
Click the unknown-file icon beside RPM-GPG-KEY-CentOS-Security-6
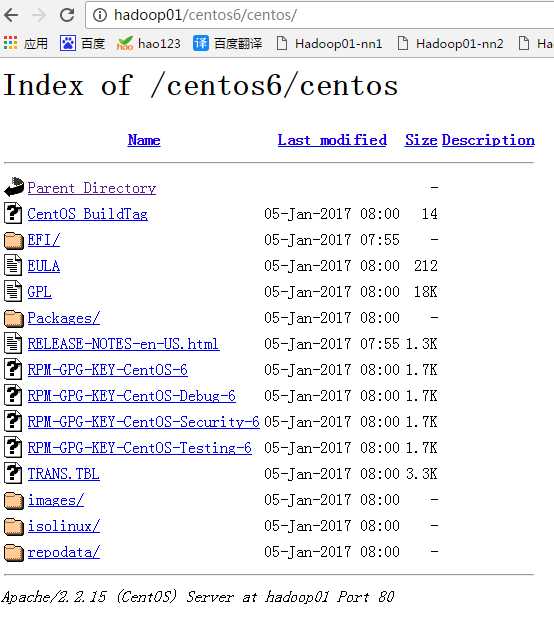tap(13, 421)
